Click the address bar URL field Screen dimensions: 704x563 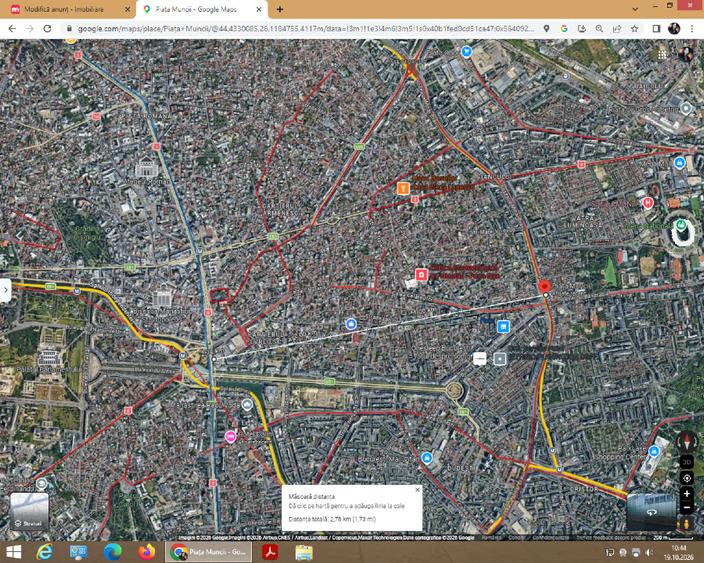click(305, 29)
